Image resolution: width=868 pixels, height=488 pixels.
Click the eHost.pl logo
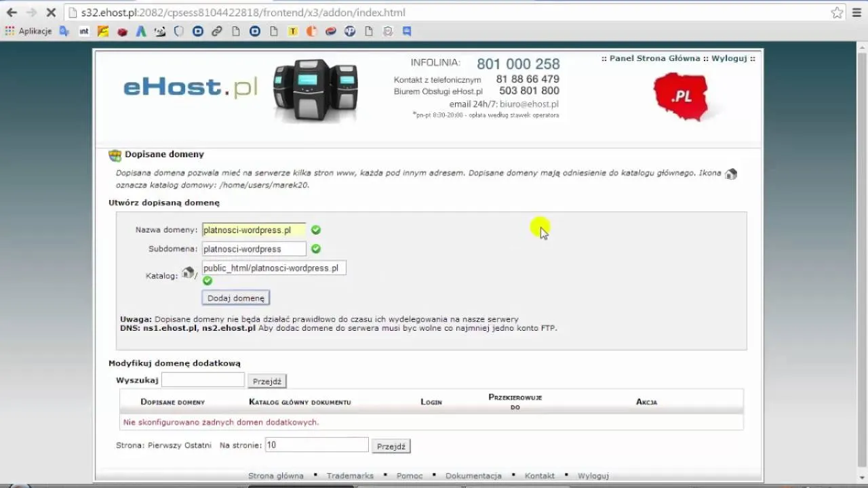(191, 87)
